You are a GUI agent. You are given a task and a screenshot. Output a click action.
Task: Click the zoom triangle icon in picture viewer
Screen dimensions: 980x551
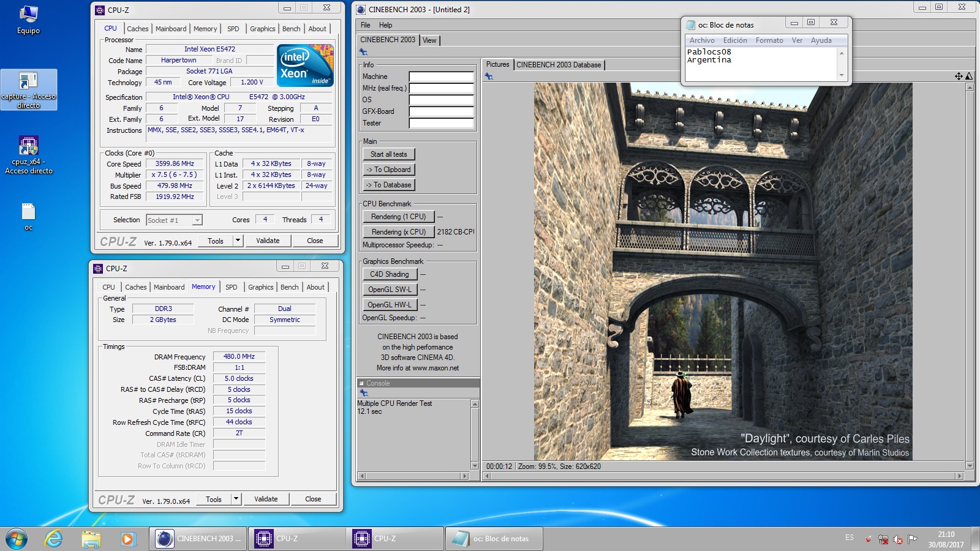click(969, 77)
